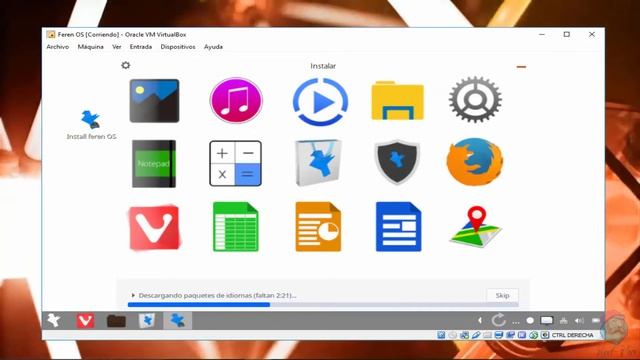Open the Ver menu
The width and height of the screenshot is (640, 360).
tap(117, 47)
